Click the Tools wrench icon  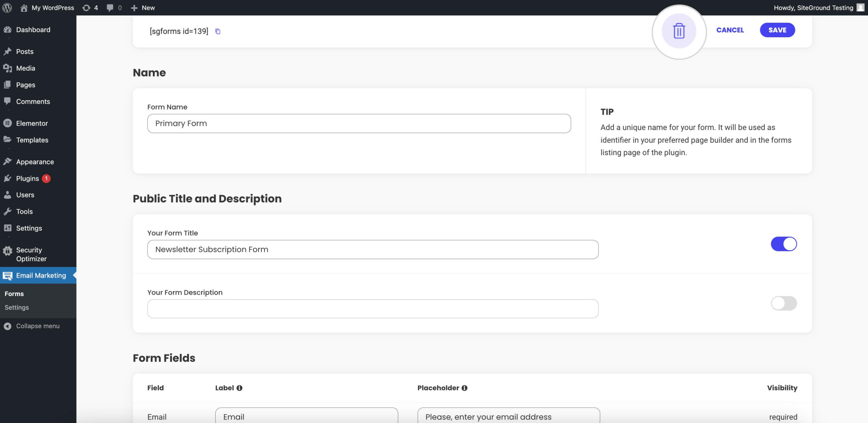point(7,211)
